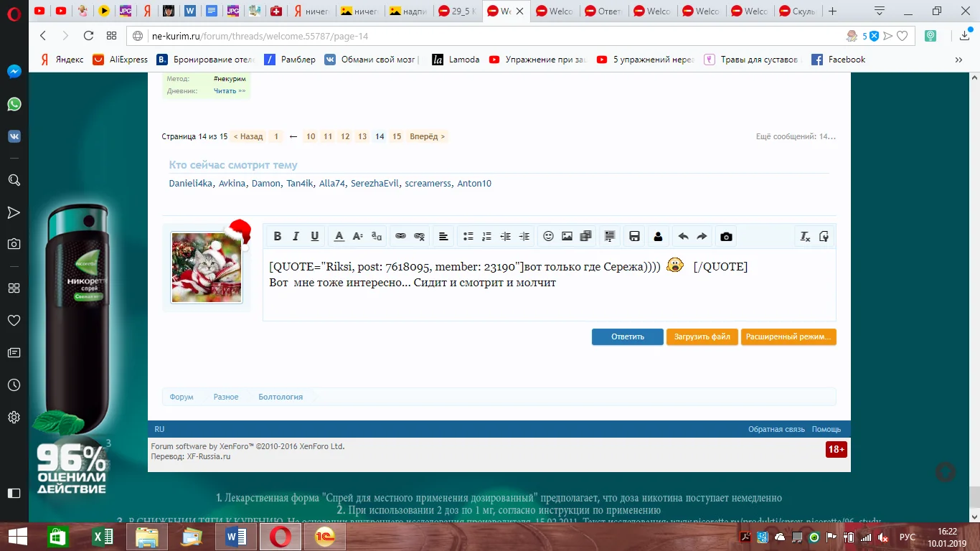Toggle italic formatting in the reply editor
The image size is (980, 551).
(296, 237)
